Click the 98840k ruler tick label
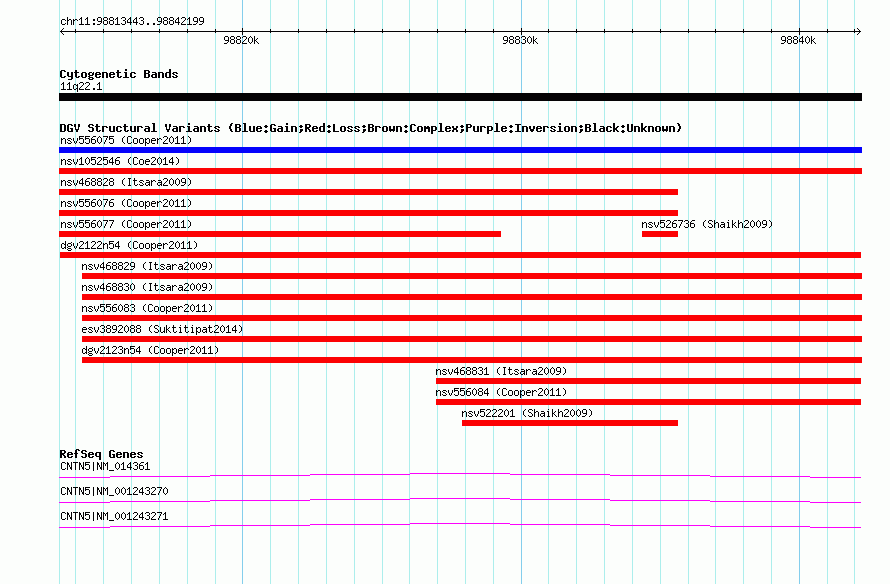890x584 pixels. 798,40
